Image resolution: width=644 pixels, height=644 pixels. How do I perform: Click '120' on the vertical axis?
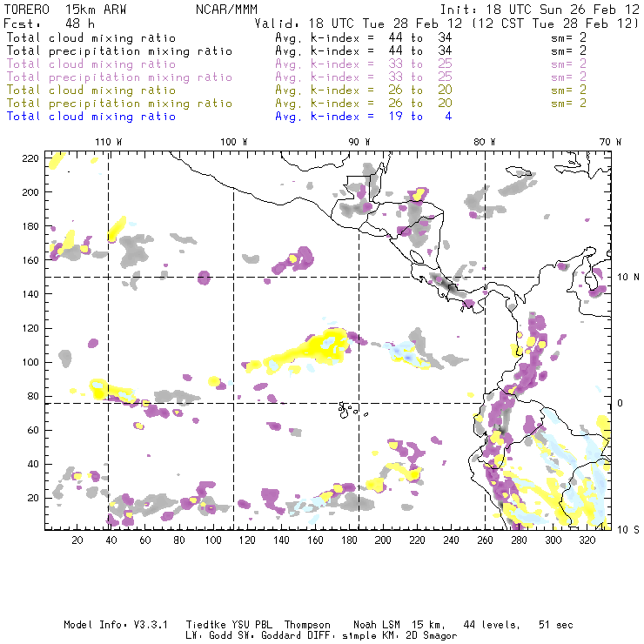click(x=30, y=329)
